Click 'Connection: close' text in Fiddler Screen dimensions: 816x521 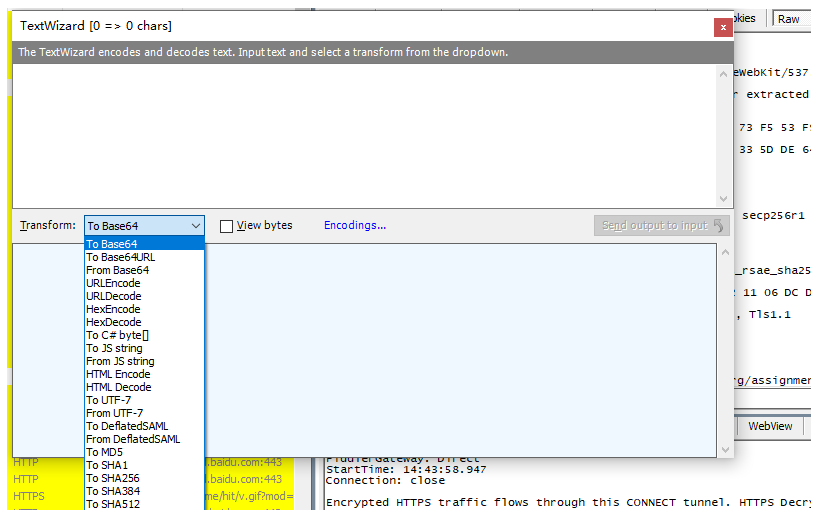tap(385, 480)
